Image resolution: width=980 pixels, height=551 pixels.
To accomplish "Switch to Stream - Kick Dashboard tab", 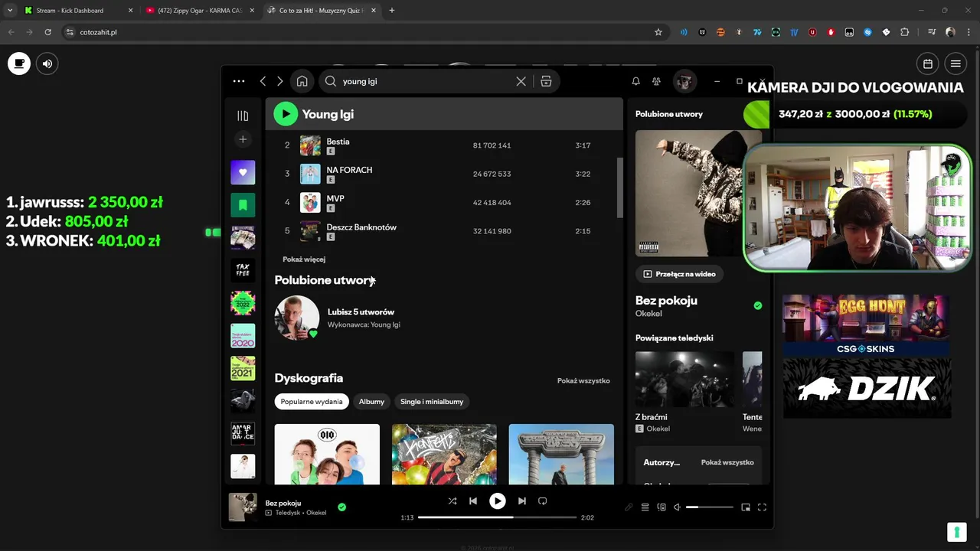I will pyautogui.click(x=77, y=11).
